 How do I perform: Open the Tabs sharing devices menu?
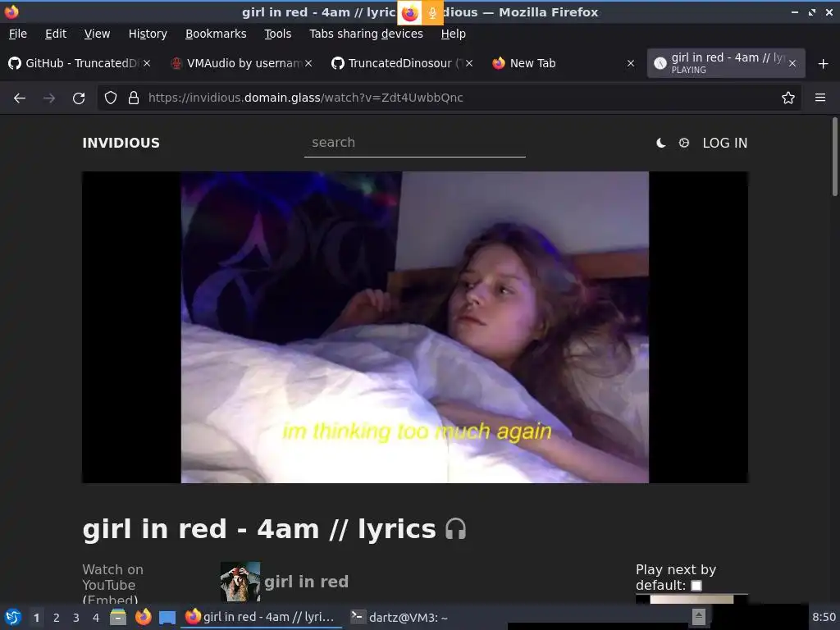[366, 34]
